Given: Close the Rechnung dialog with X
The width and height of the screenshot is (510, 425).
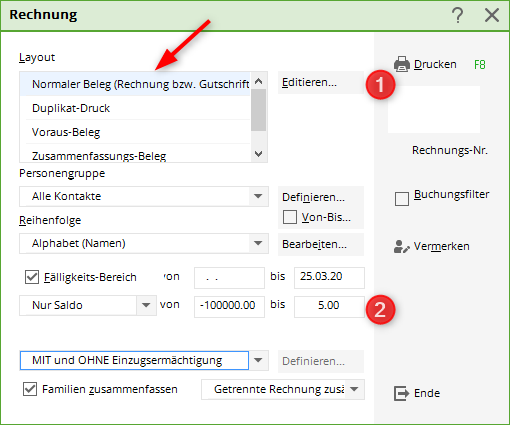Looking at the screenshot, I should click(x=492, y=15).
